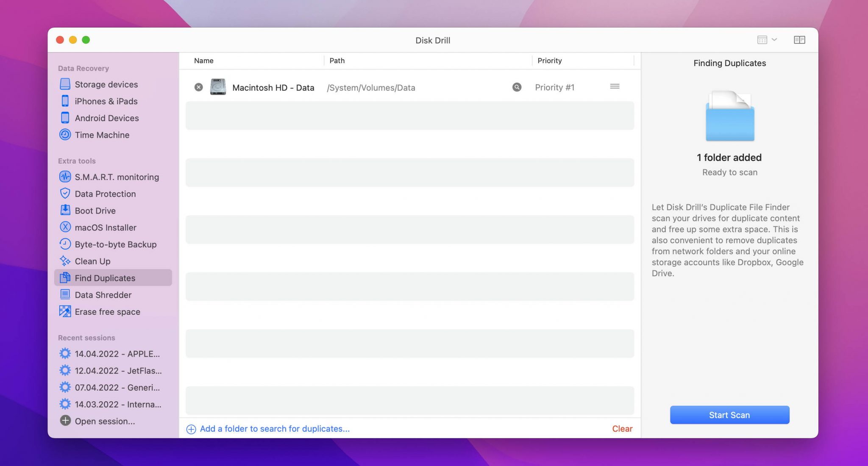Open Boot Drive tool
This screenshot has width=868, height=466.
(x=95, y=211)
